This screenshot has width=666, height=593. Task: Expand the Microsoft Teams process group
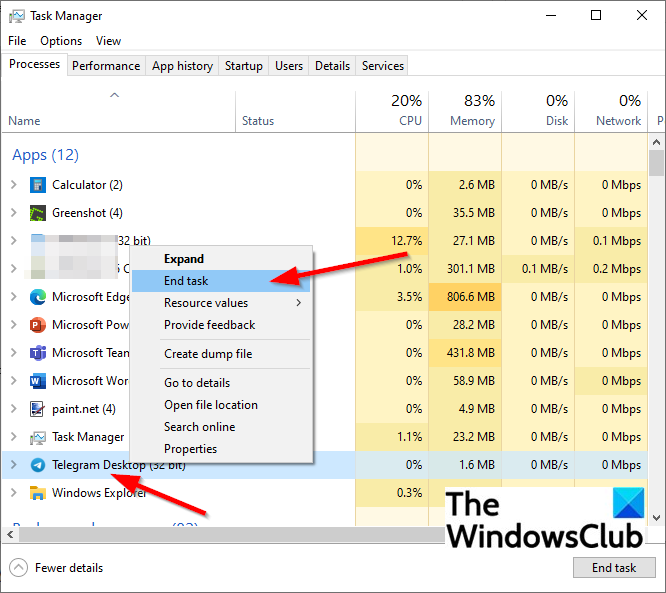coord(14,353)
